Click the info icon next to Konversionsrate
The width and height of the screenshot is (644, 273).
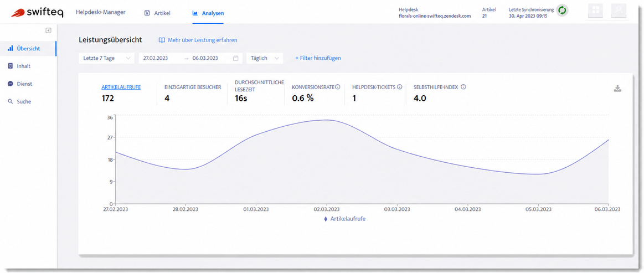click(x=338, y=87)
